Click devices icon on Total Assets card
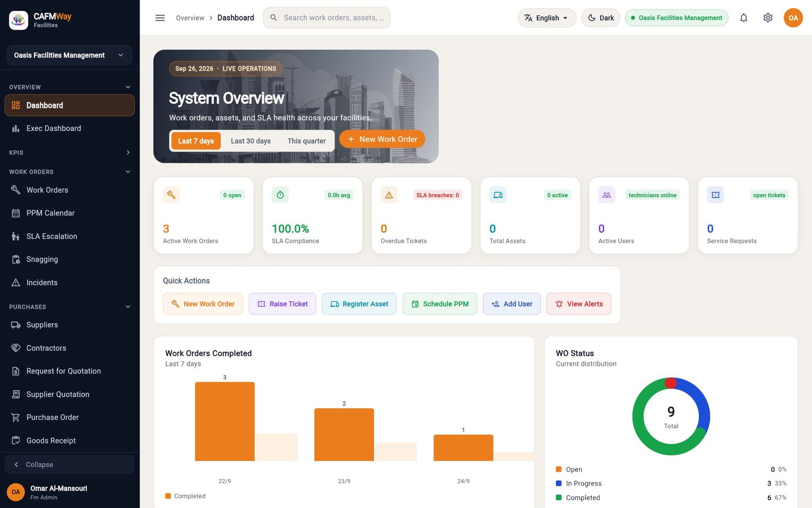The width and height of the screenshot is (812, 508). [498, 195]
